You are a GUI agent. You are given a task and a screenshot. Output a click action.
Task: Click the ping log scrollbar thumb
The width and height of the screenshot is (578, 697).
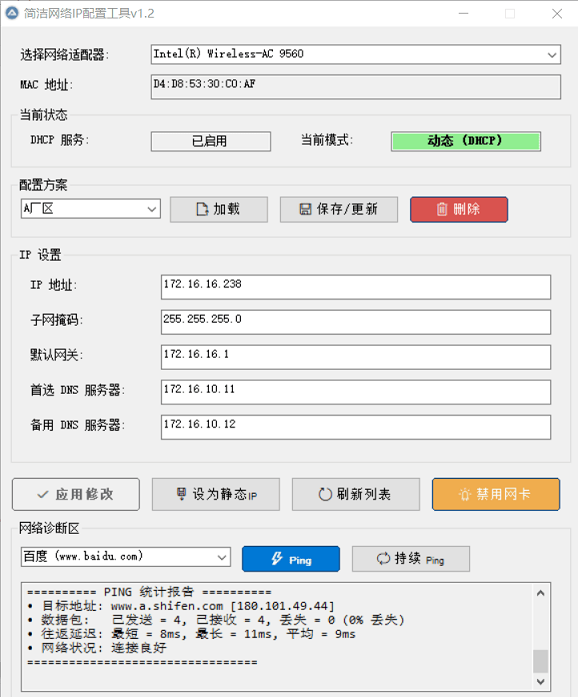pos(541,661)
